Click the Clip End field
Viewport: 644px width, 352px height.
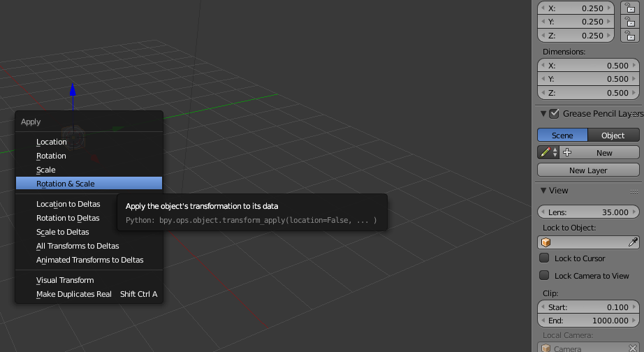point(588,321)
